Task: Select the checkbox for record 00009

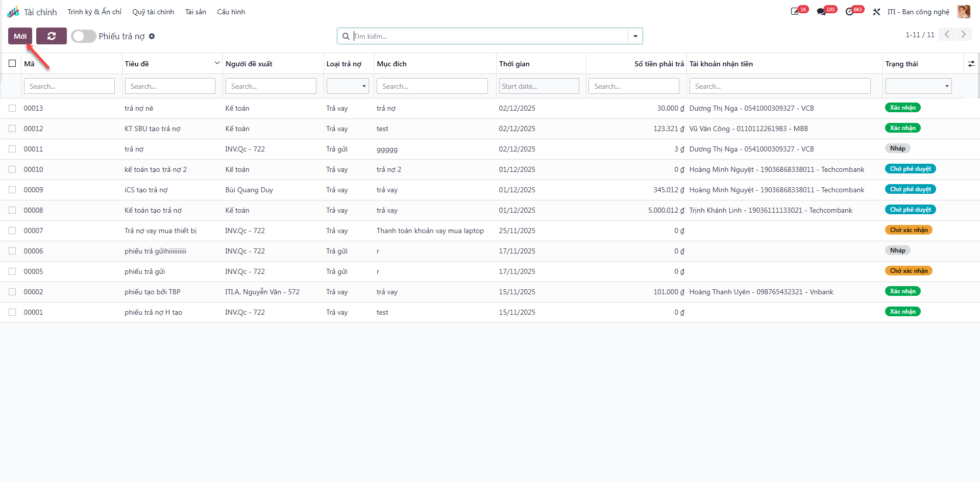Action: [x=12, y=190]
